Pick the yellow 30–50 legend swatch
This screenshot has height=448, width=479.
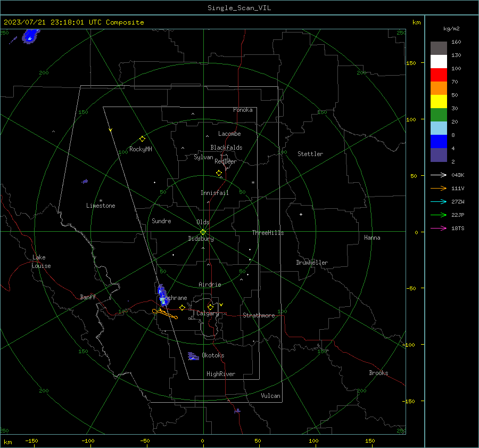(x=439, y=102)
